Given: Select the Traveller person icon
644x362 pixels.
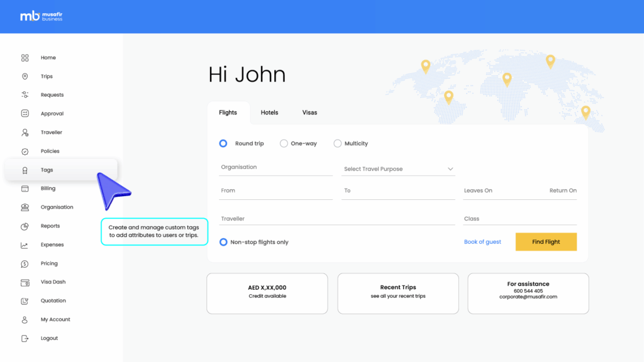Looking at the screenshot, I should click(x=25, y=133).
